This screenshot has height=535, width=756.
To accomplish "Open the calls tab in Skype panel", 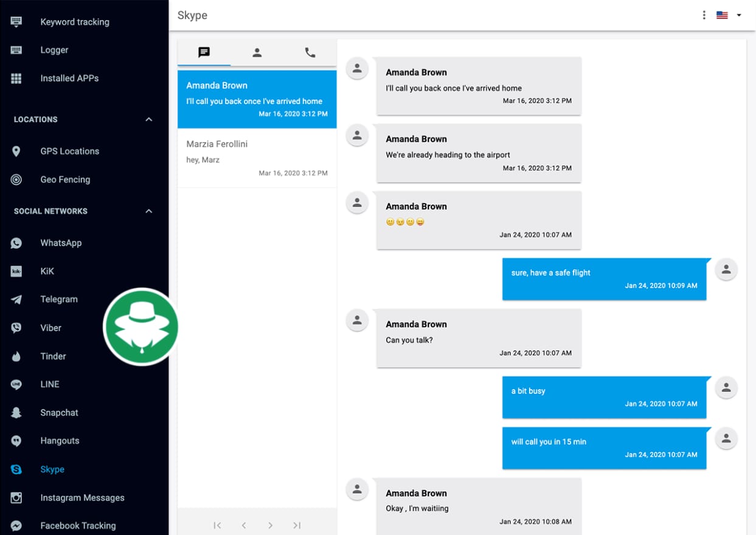I will coord(310,53).
